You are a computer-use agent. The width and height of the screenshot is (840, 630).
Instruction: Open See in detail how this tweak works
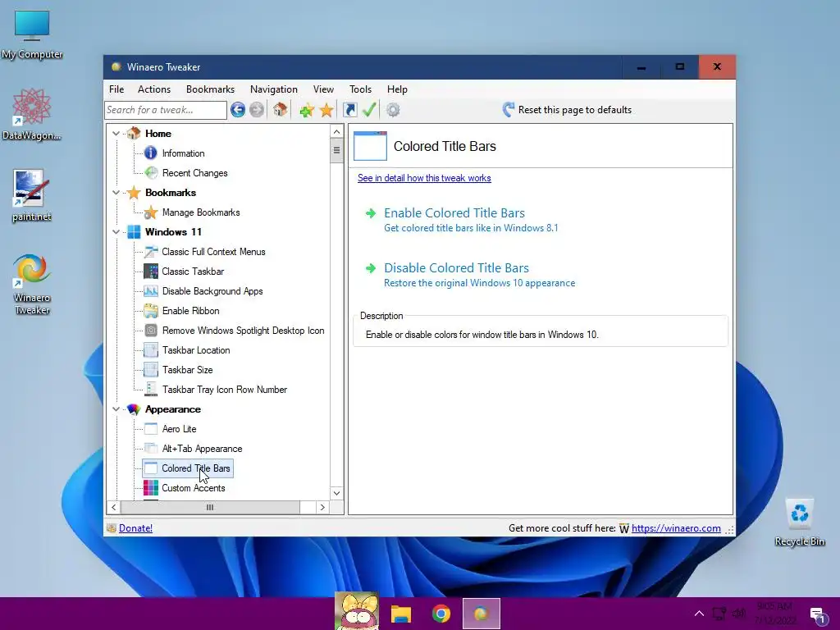[424, 178]
